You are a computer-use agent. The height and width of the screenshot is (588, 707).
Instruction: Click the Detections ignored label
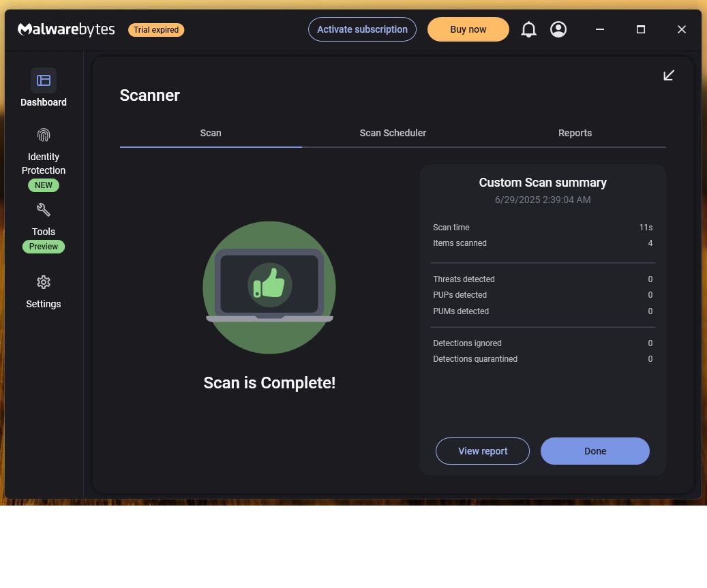point(466,343)
